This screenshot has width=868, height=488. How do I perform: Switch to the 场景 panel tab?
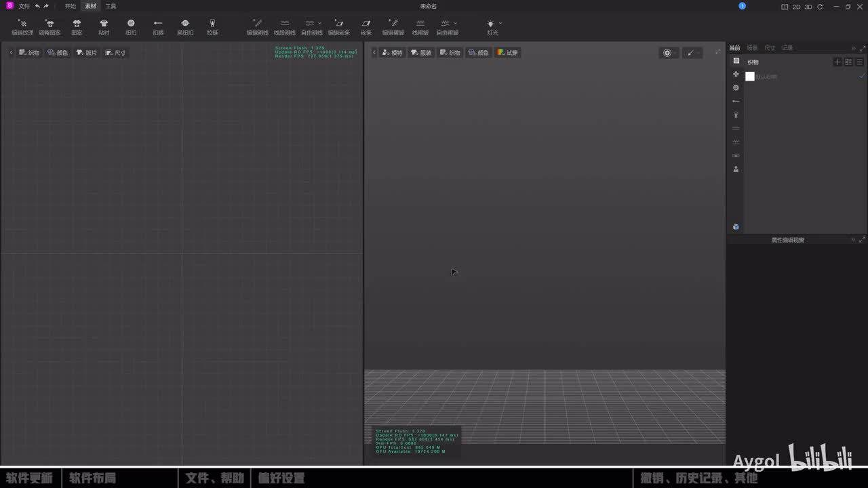(x=752, y=48)
